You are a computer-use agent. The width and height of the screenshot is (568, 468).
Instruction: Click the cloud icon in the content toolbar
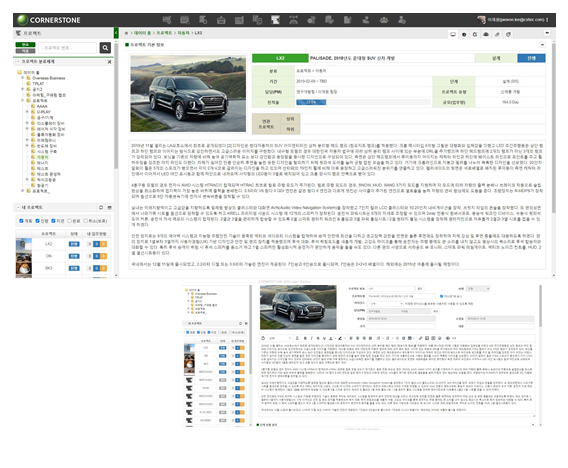click(x=486, y=34)
